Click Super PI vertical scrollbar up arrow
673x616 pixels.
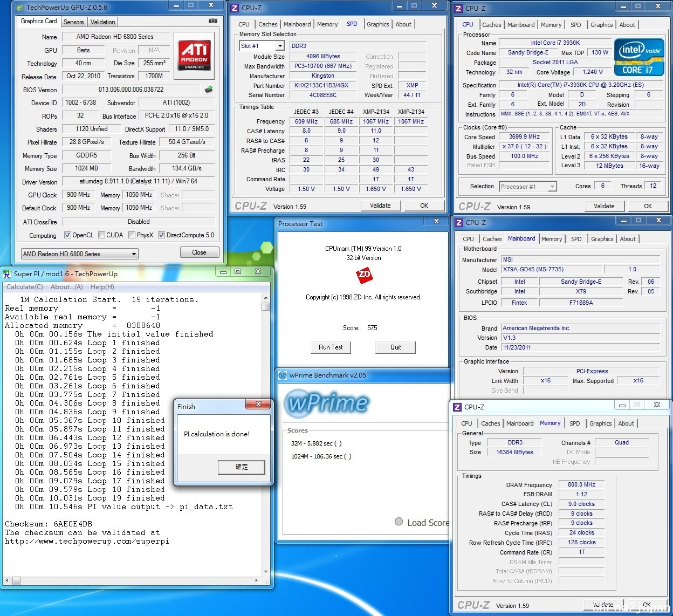265,298
